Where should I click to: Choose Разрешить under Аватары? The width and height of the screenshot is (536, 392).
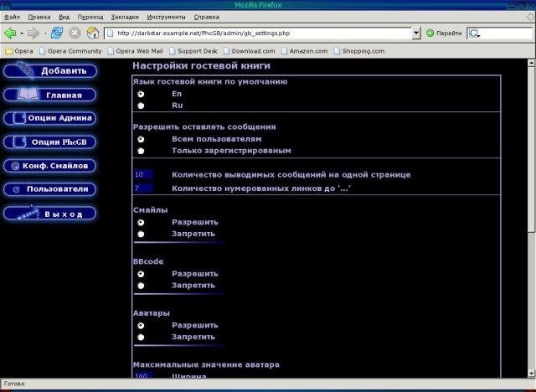[x=141, y=326]
